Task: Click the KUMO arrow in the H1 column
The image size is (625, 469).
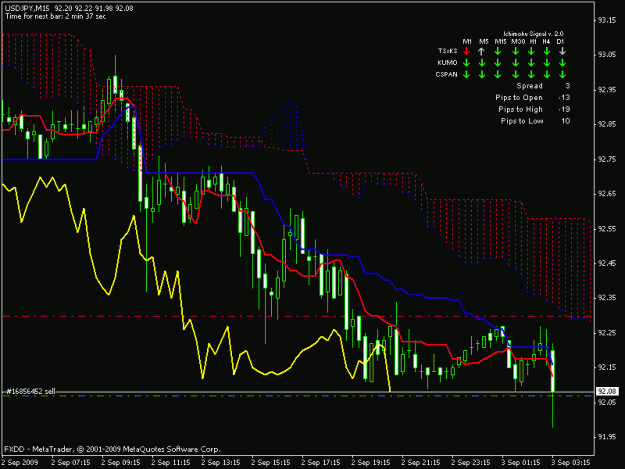Action: click(531, 63)
